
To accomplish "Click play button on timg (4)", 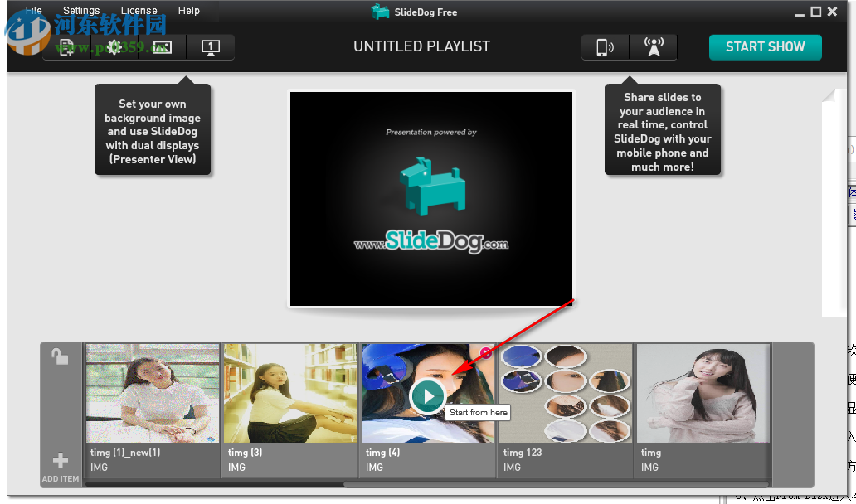I will 427,396.
